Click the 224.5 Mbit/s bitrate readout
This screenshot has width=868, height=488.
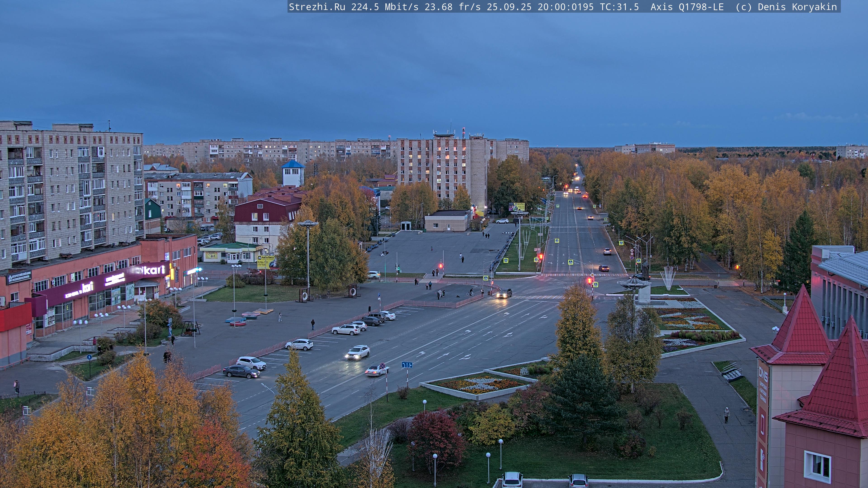click(x=384, y=7)
